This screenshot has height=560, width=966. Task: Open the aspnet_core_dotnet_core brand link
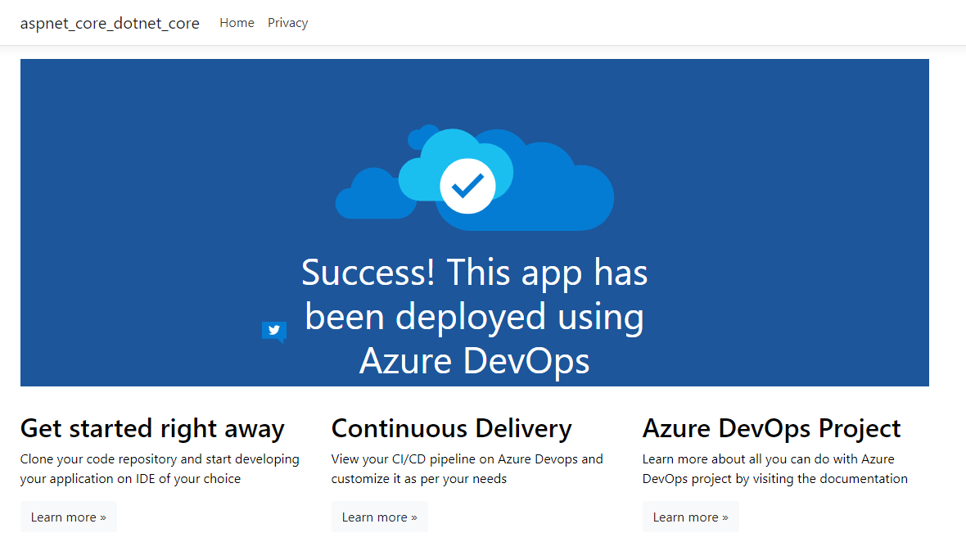coord(110,24)
